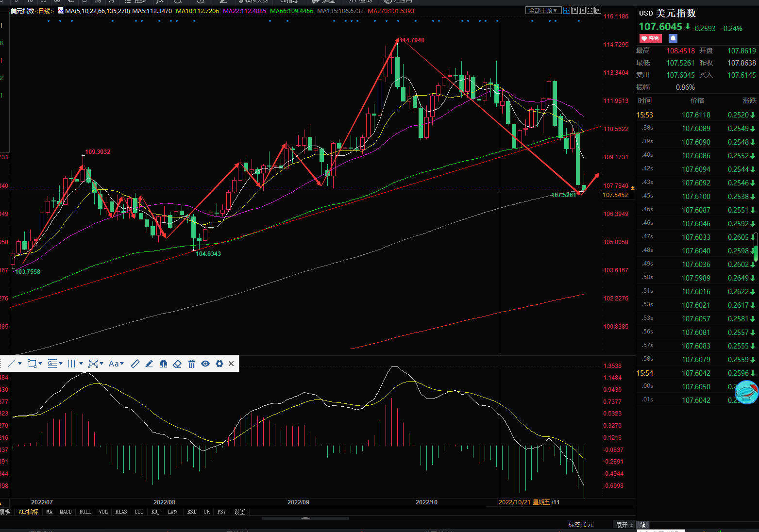This screenshot has height=532, width=759.
Task: Select the pattern polygon drawing tool
Action: click(93, 364)
